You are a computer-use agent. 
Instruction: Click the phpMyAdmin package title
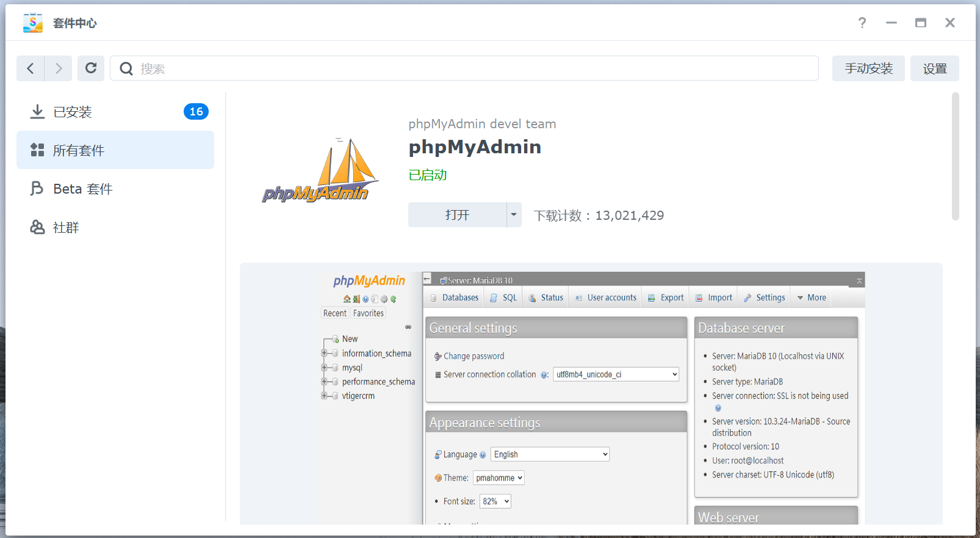click(x=475, y=147)
